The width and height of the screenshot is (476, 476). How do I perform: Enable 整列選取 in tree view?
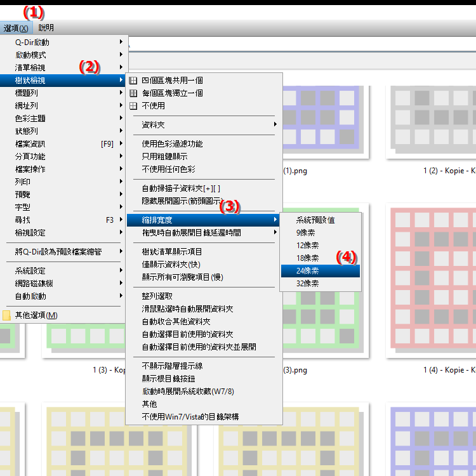click(157, 296)
